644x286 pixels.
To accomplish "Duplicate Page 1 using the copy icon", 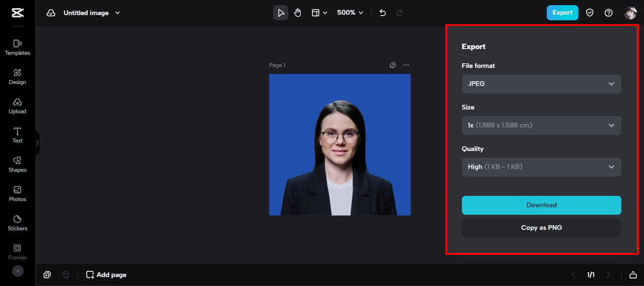I will [393, 65].
